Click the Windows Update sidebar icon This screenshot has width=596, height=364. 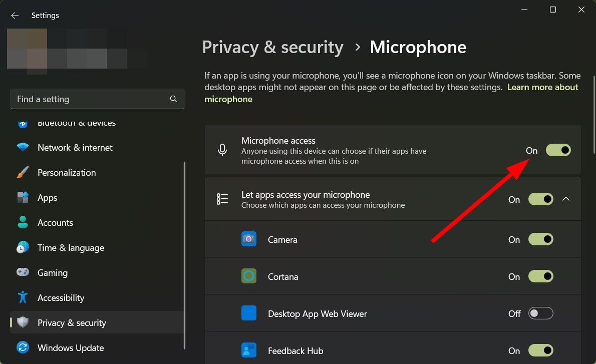coord(23,347)
